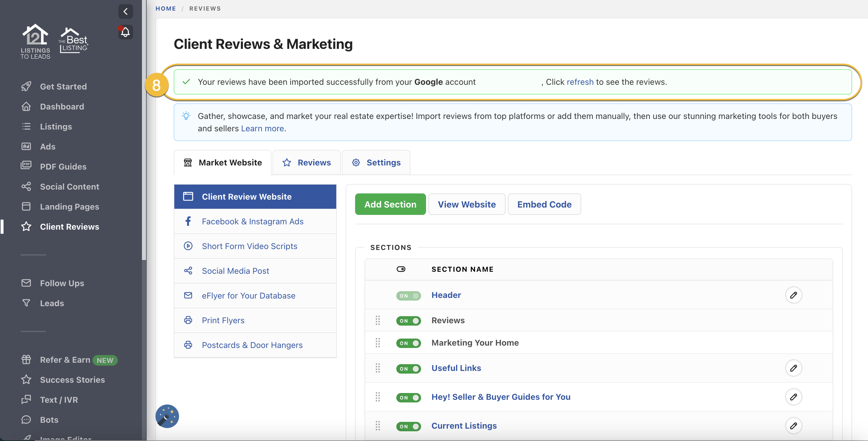
Task: Select the Ads section in the sidebar
Action: (x=47, y=147)
